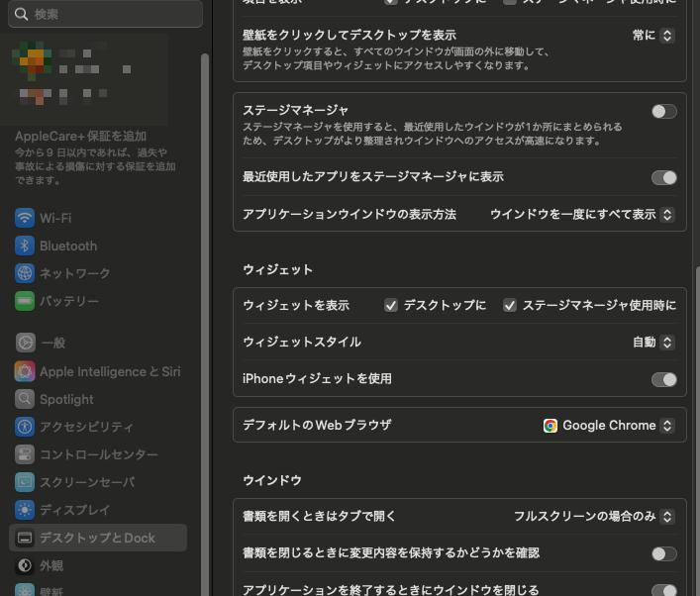Click the コントロールセンター icon
This screenshot has width=700, height=596.
click(x=25, y=454)
